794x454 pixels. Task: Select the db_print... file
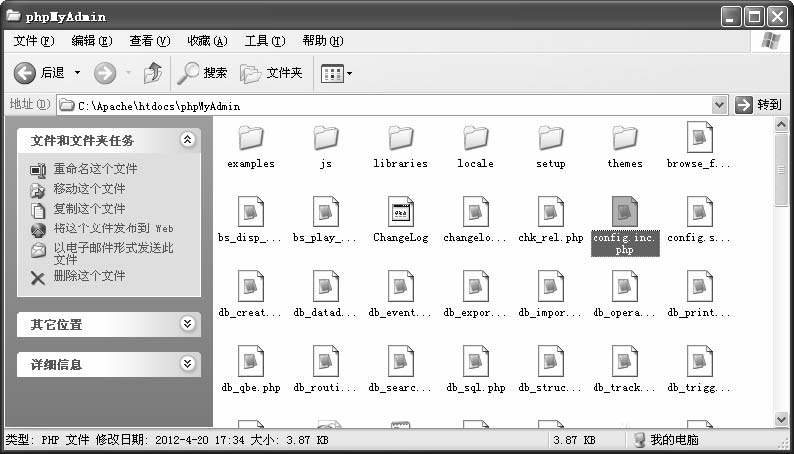point(699,295)
